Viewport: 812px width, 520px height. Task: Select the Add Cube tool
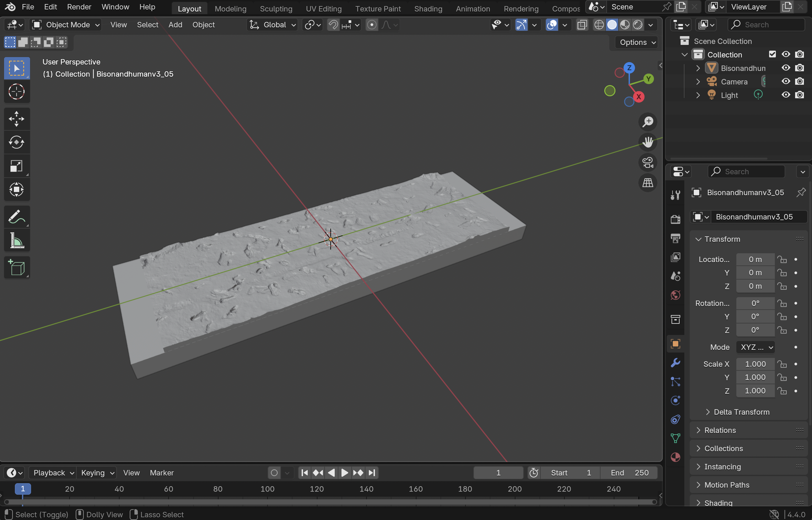(x=17, y=267)
